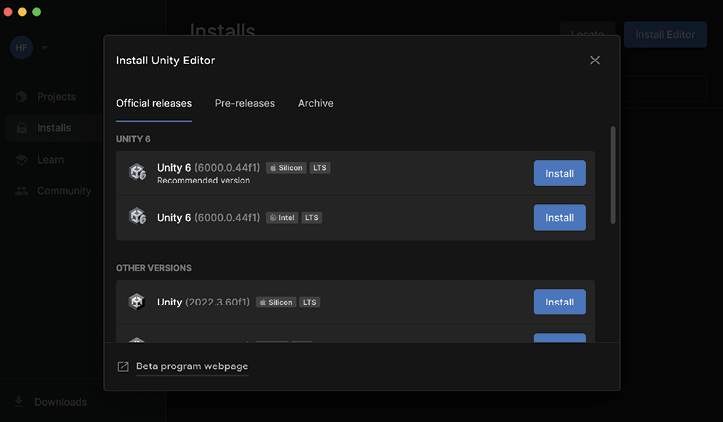Click the LTS badge on Unity 6 Silicon row

point(320,168)
